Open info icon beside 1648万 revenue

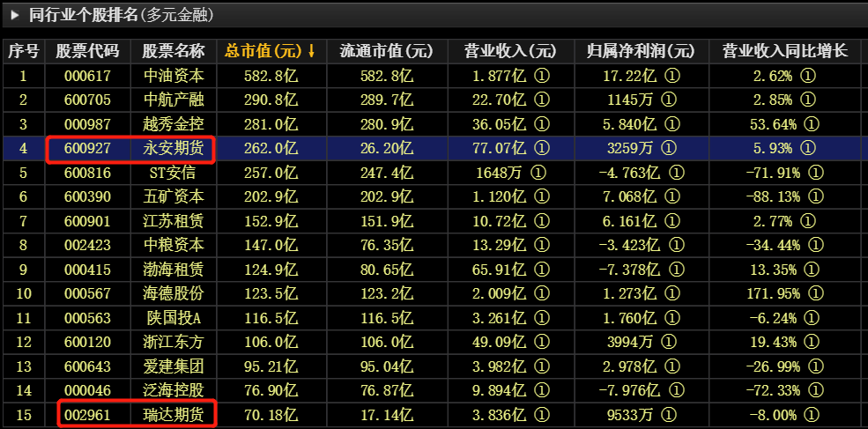pos(538,173)
